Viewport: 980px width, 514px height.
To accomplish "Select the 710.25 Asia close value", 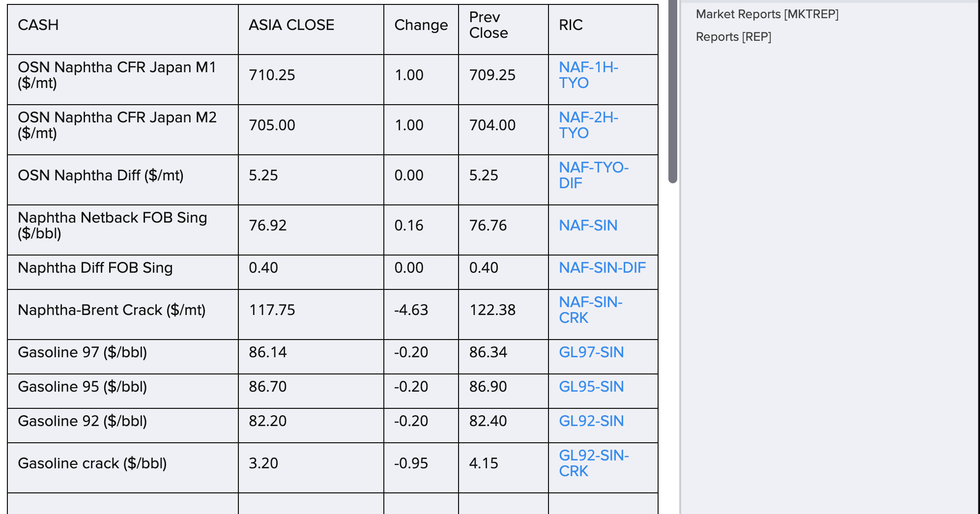I will (x=272, y=75).
